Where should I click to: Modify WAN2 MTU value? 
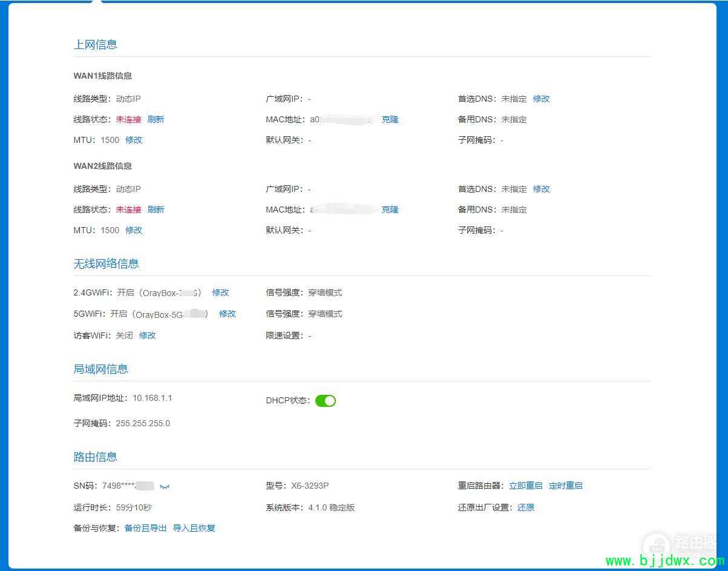pyautogui.click(x=134, y=230)
